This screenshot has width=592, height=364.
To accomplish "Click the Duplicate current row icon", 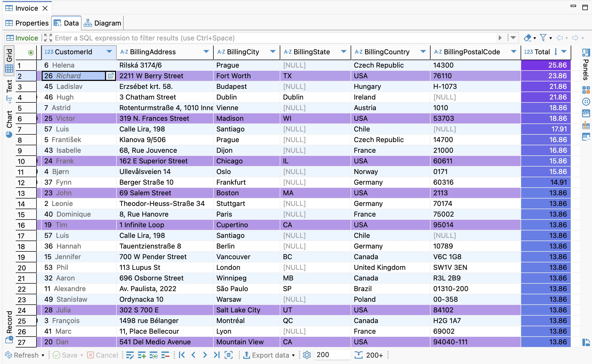I will click(x=153, y=355).
